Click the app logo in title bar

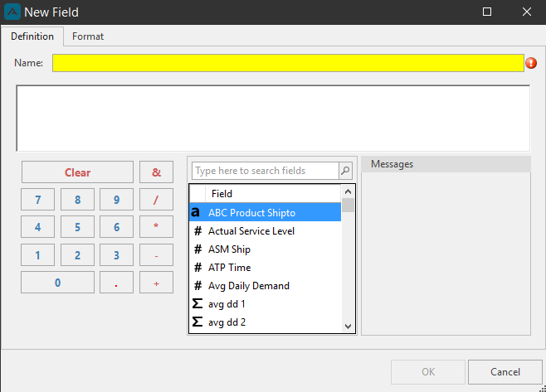coord(12,12)
